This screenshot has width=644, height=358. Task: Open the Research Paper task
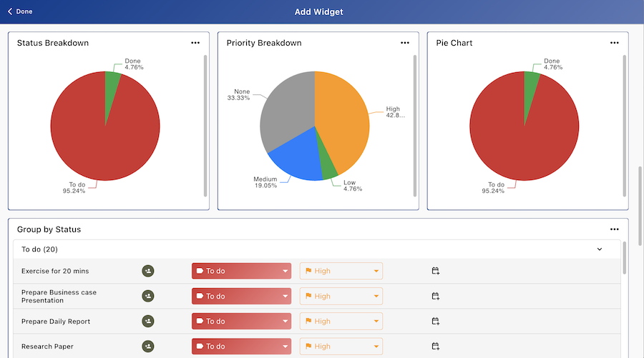coord(47,347)
